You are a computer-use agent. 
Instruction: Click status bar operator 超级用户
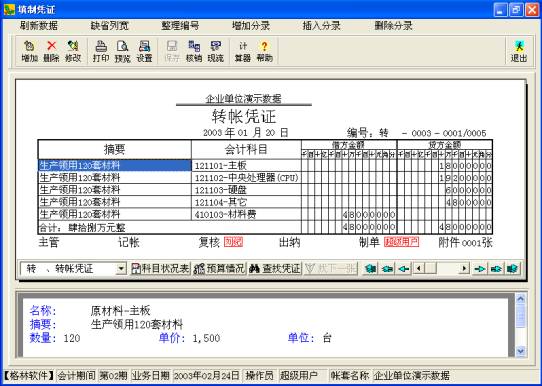click(298, 375)
